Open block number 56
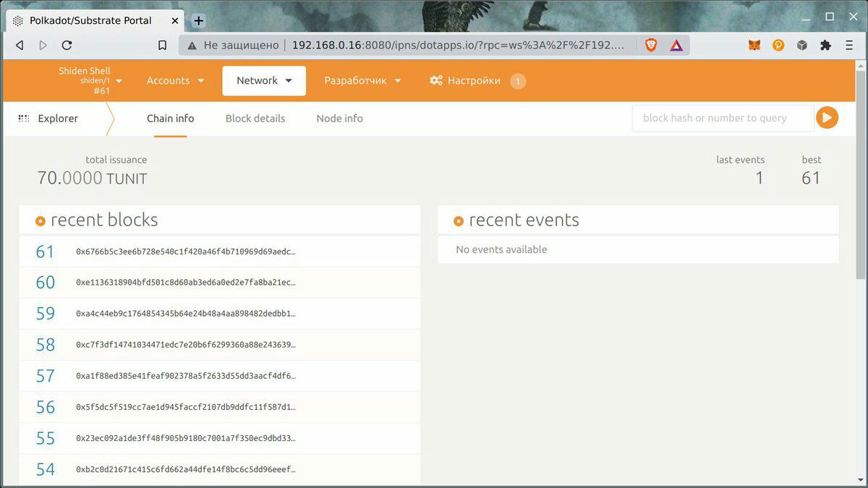 click(46, 407)
